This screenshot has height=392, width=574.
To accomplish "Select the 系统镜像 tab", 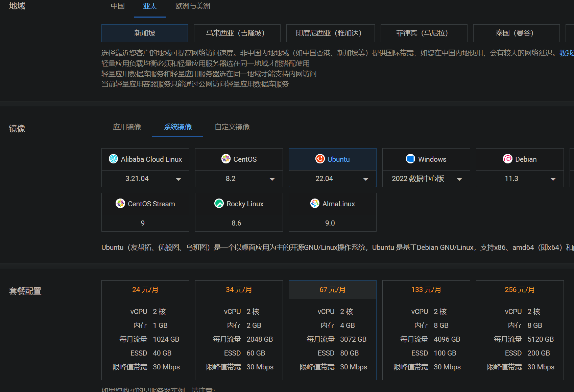I will (x=178, y=127).
